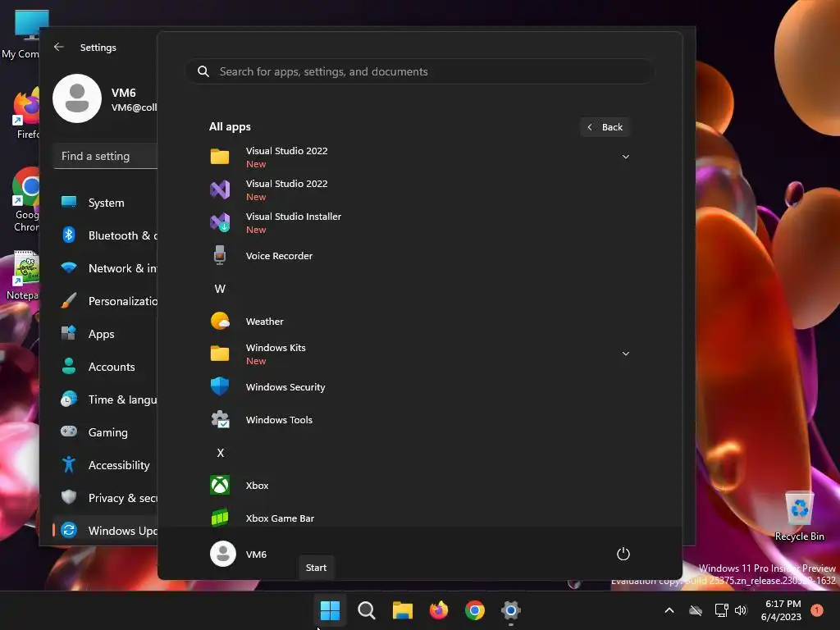The width and height of the screenshot is (840, 630).
Task: Open Windows Update settings
Action: [105, 531]
